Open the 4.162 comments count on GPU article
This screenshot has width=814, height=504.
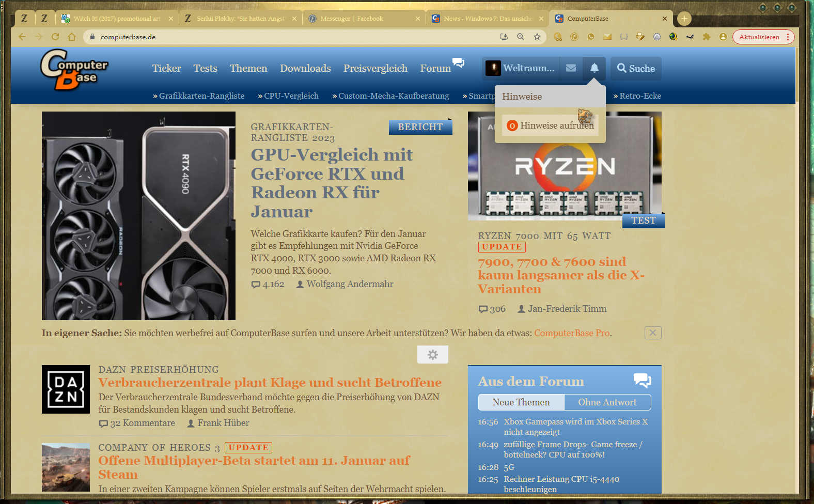[x=268, y=284]
